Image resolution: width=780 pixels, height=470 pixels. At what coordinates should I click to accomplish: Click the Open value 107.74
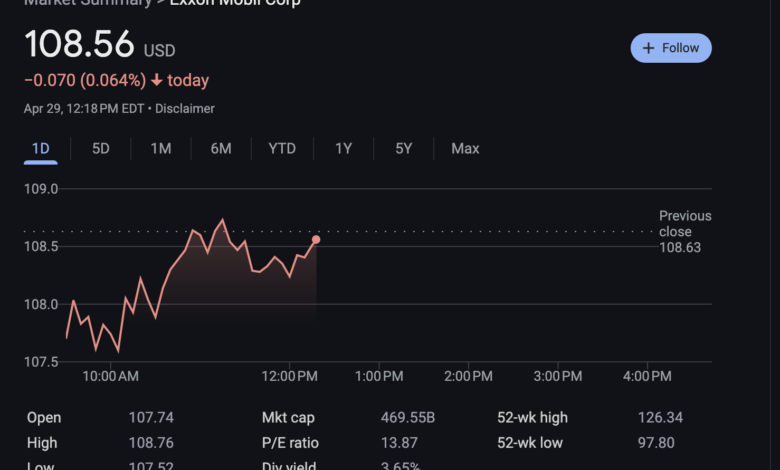151,417
